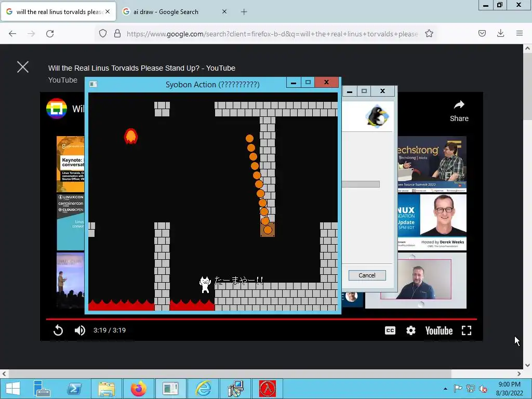Click the YouTube logo in the player
Viewport: 532px width, 399px height.
coord(438,331)
